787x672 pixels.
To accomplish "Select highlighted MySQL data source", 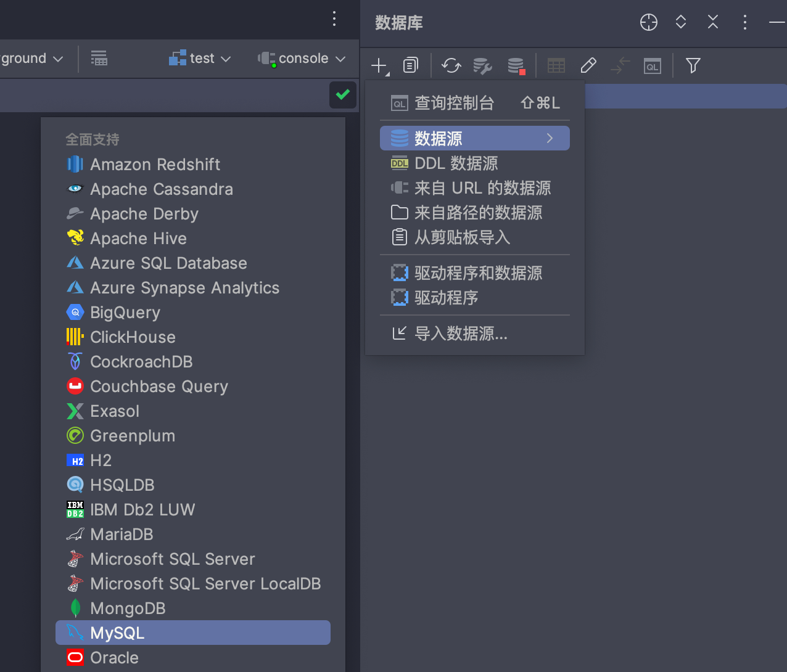I will [x=193, y=633].
